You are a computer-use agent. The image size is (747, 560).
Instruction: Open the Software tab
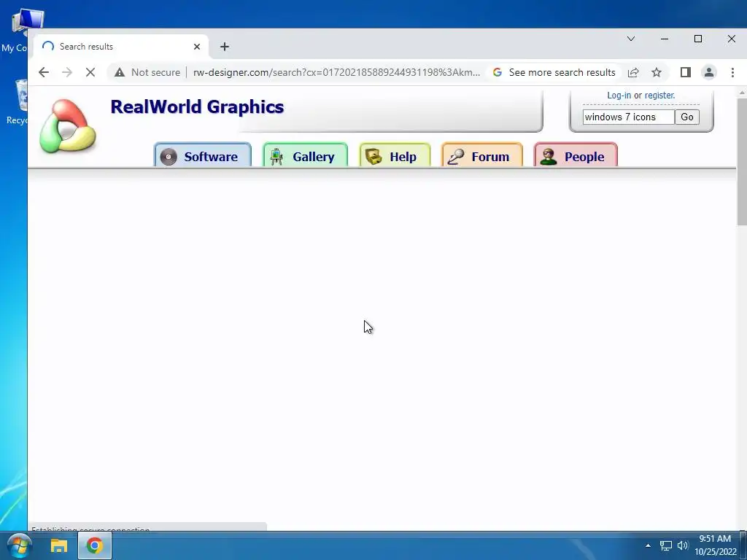pyautogui.click(x=203, y=155)
